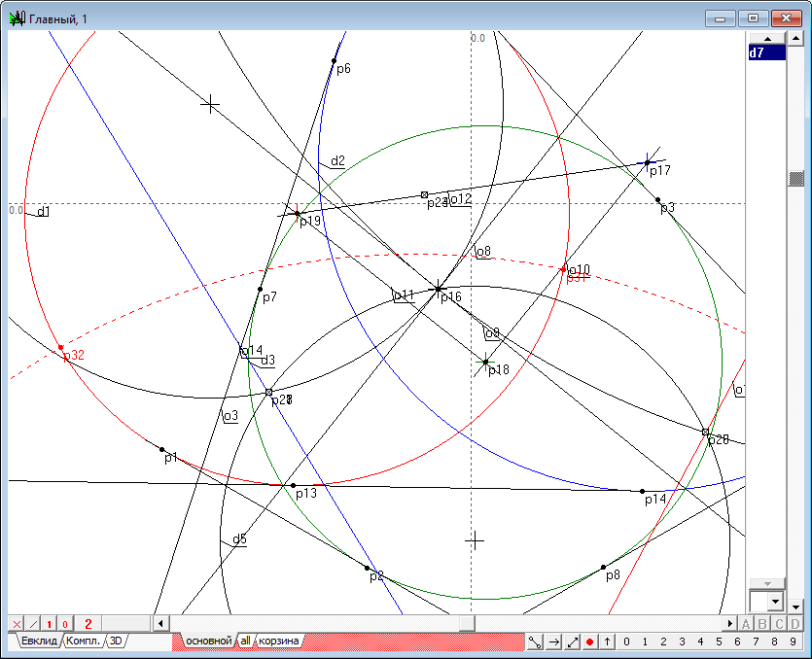Click point p8 on the green circle
The height and width of the screenshot is (659, 812).
603,568
